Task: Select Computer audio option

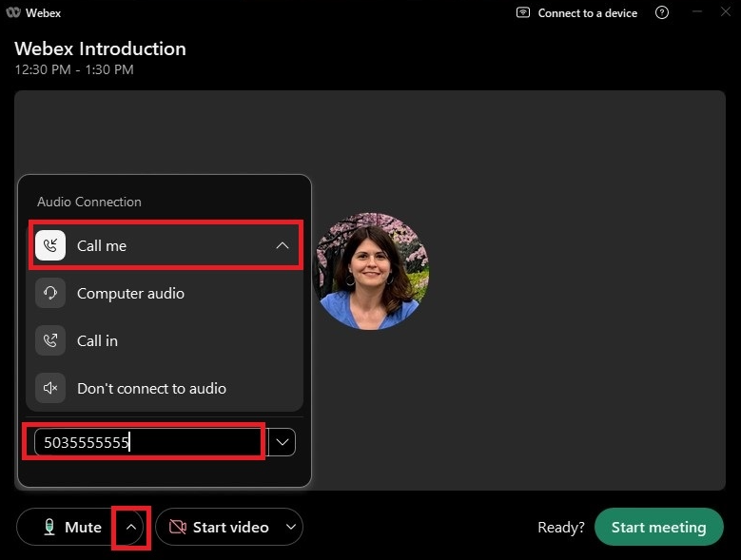Action: (130, 293)
